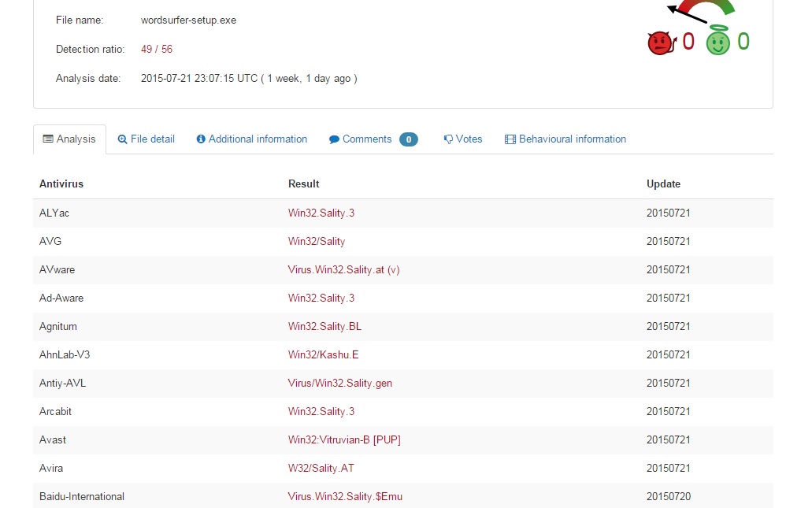Viewport: 812px width, 508px height.
Task: Click the Result column header
Action: coord(303,184)
